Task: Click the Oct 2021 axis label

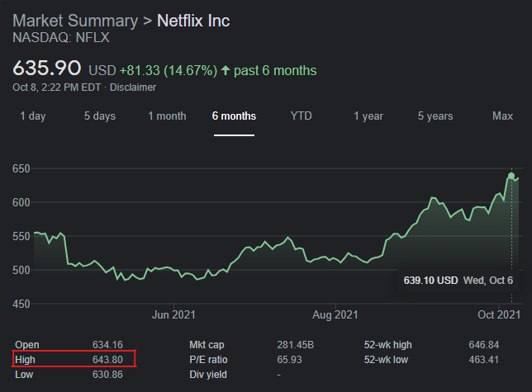Action: coord(499,315)
